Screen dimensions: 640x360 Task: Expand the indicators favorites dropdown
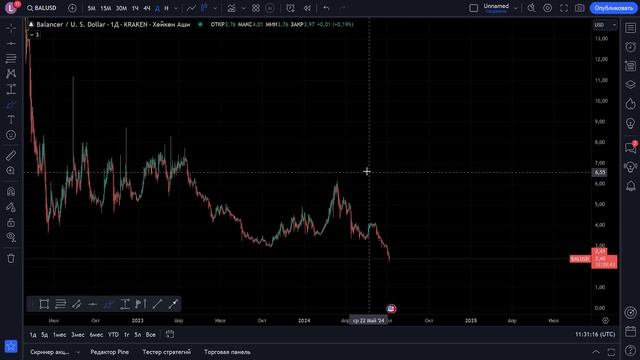click(244, 8)
